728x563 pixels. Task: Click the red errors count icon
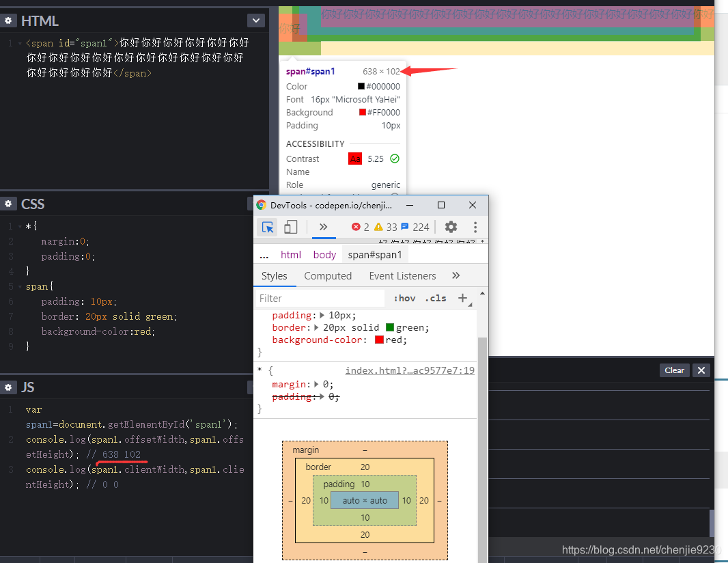coord(356,227)
